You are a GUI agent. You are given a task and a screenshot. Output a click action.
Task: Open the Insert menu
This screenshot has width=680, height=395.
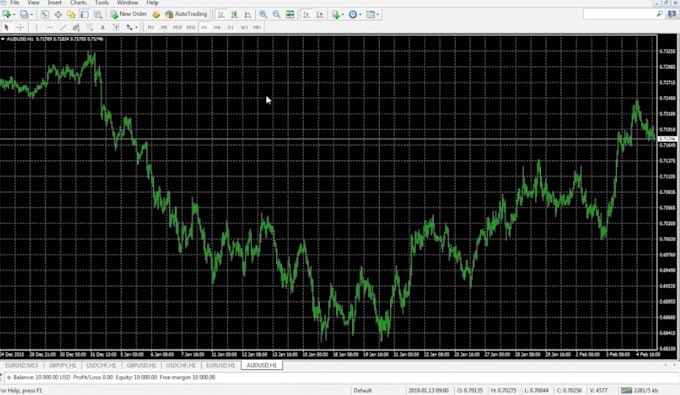(x=54, y=3)
